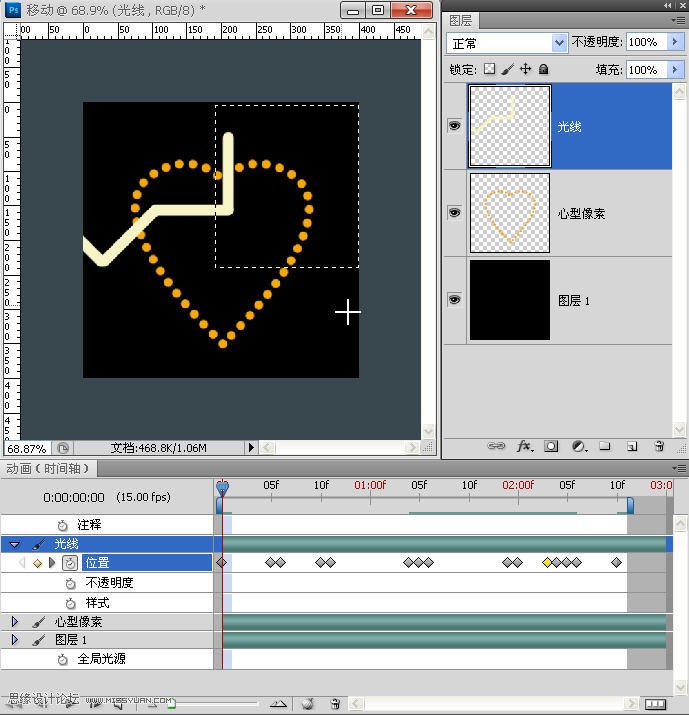Enable stopwatch for 样式 property

tap(70, 603)
